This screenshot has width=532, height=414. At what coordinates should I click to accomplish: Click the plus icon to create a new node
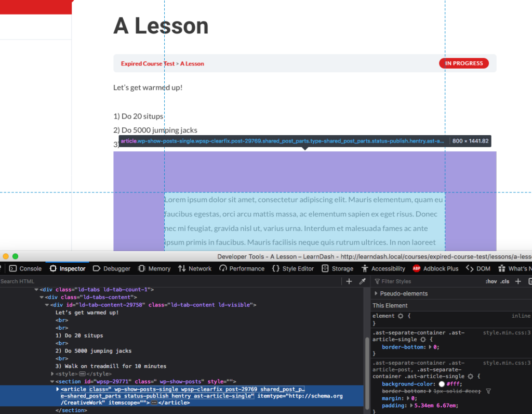349,281
